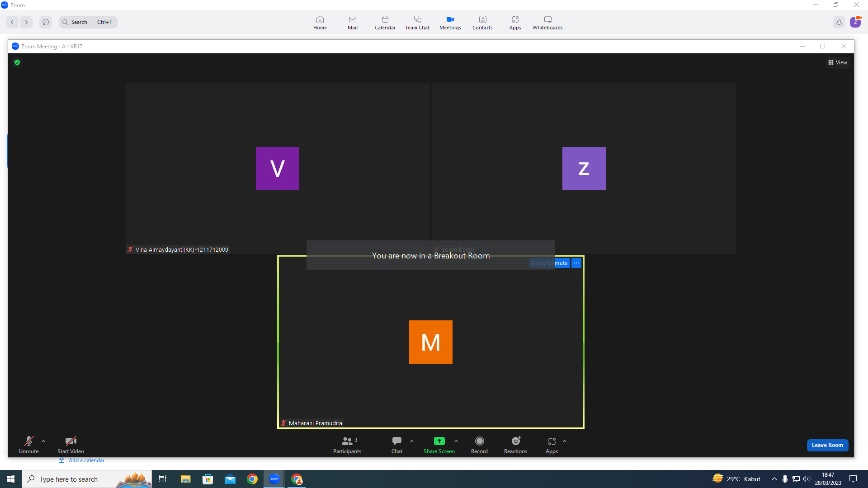Switch to the Meetings tab
The height and width of the screenshot is (488, 868).
tap(450, 23)
